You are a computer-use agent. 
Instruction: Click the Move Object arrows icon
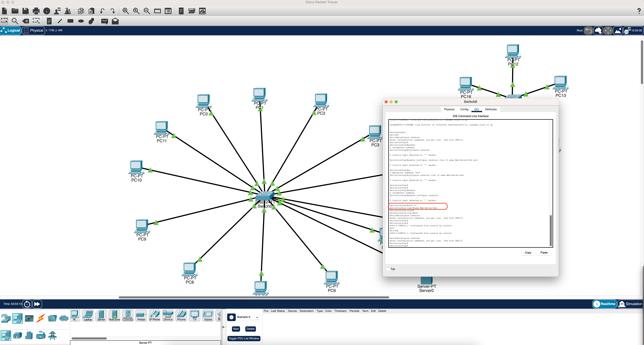(x=608, y=30)
